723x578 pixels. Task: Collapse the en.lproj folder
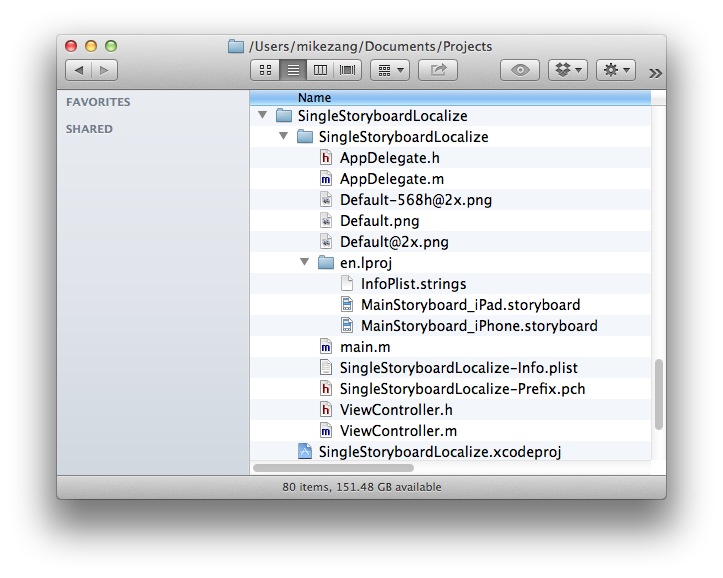pos(304,262)
